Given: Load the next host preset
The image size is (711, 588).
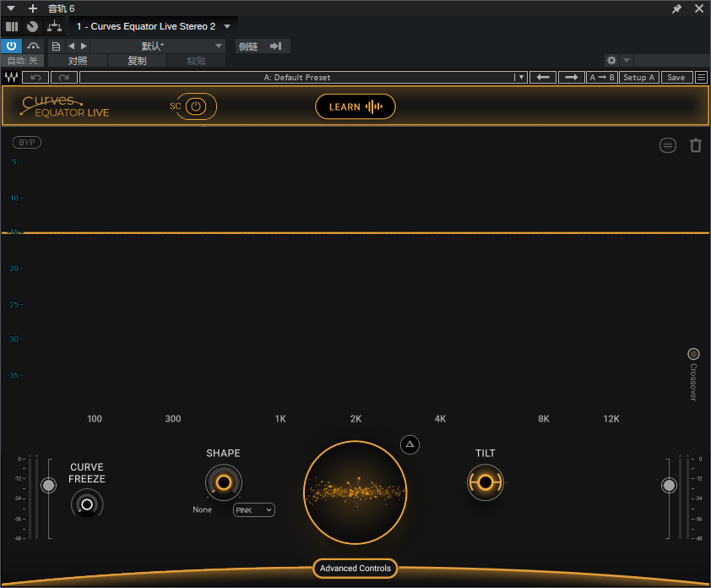Looking at the screenshot, I should tap(84, 46).
